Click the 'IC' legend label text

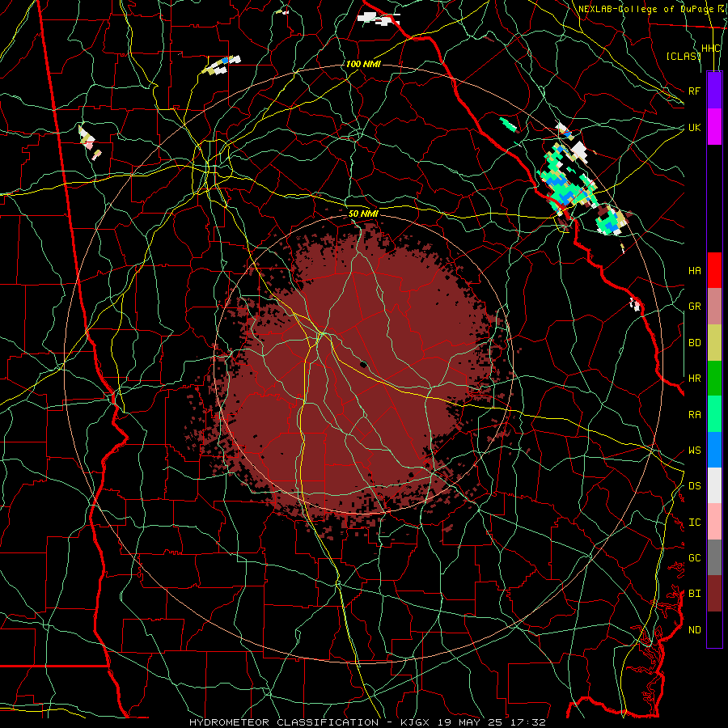tap(695, 523)
